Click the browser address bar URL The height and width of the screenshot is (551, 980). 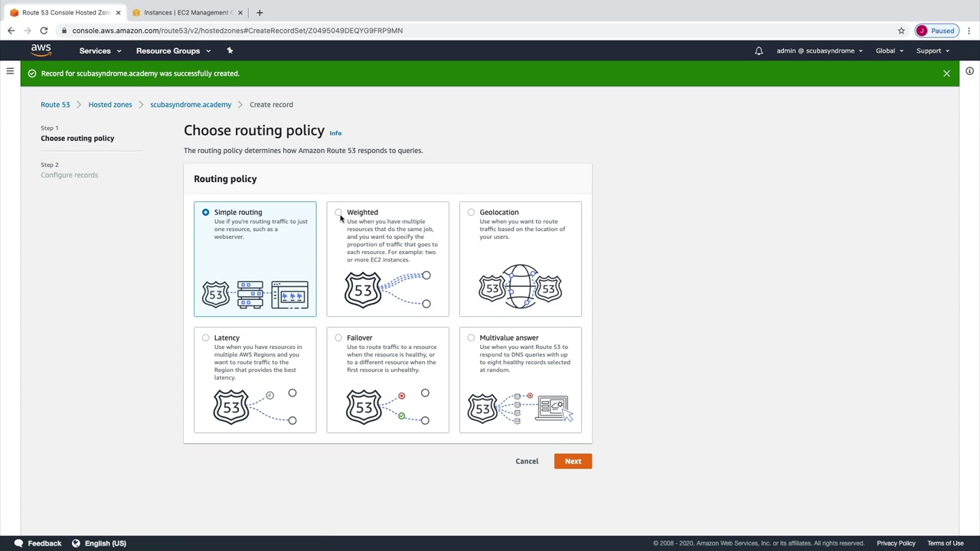click(x=237, y=31)
